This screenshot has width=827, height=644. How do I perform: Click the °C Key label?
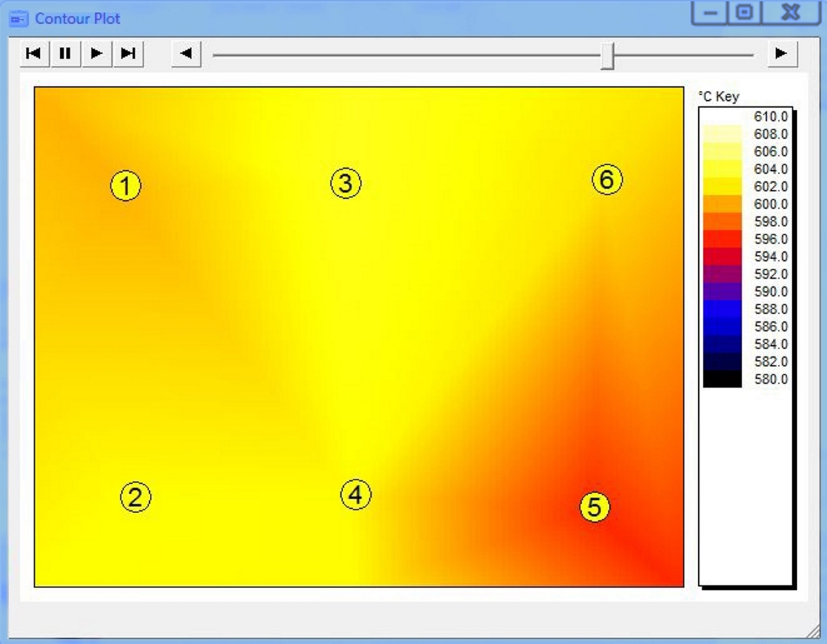tap(717, 97)
